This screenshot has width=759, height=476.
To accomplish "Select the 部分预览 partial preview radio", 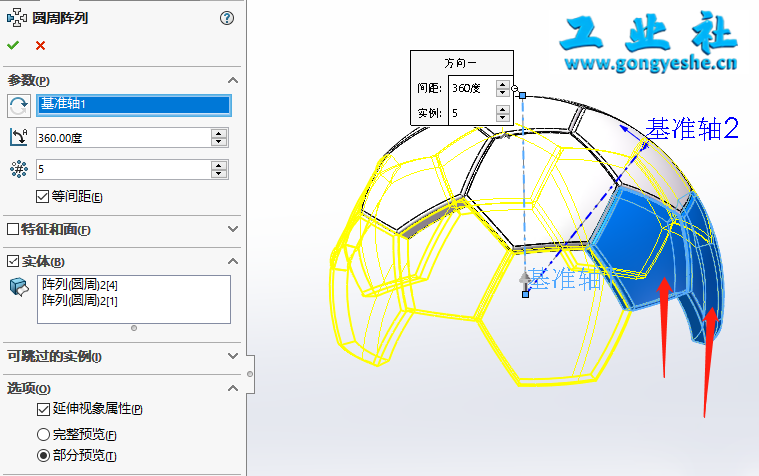I will tap(43, 456).
